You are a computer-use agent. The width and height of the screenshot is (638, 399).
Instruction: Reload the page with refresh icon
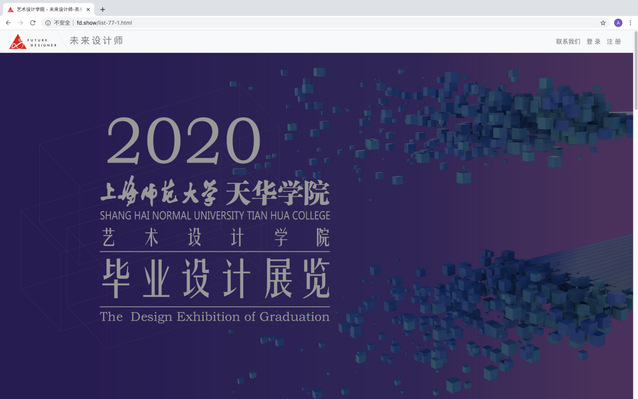[x=33, y=23]
